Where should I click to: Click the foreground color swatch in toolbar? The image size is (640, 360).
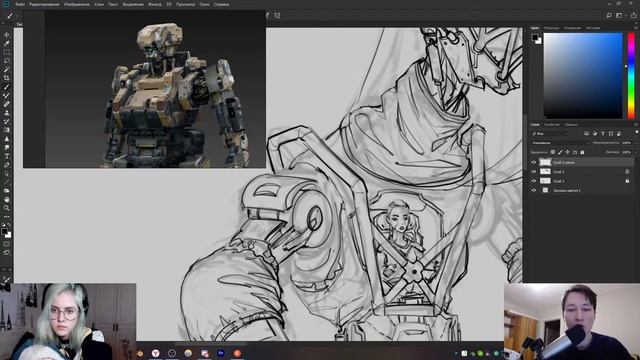4,232
